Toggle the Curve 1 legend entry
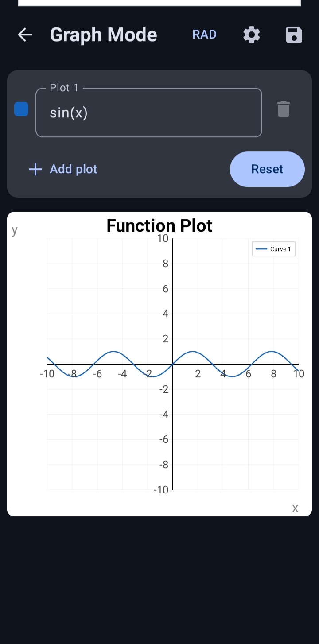The image size is (319, 644). pyautogui.click(x=274, y=249)
